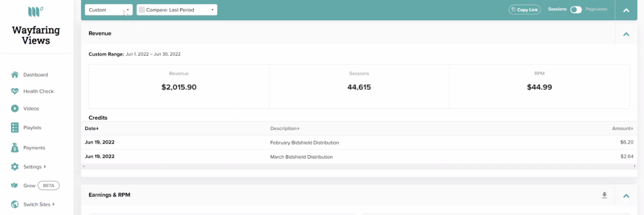Screen dimensions: 644x215
Task: Click the Mediavine logo icon
Action: 36,12
